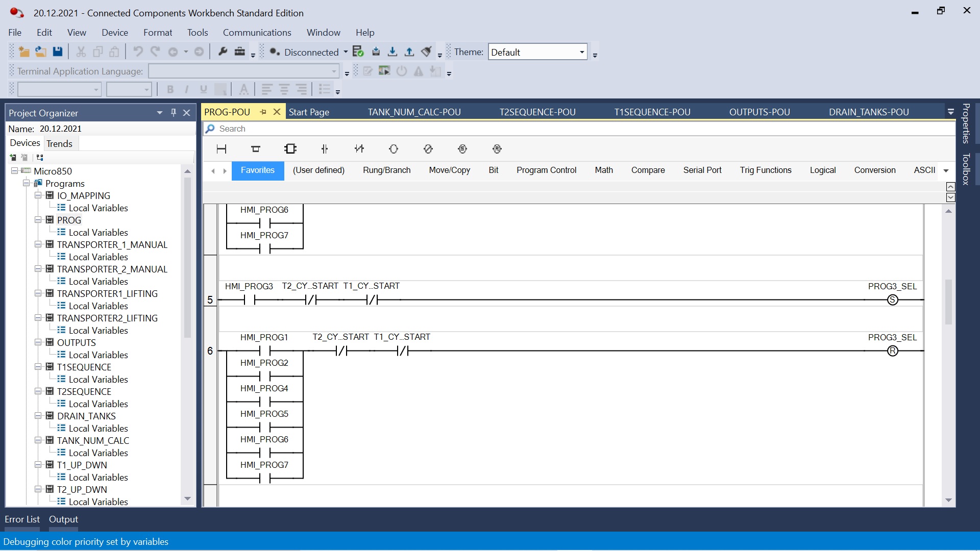This screenshot has height=551, width=980.
Task: Pick the direct coil instruction icon
Action: pyautogui.click(x=393, y=149)
